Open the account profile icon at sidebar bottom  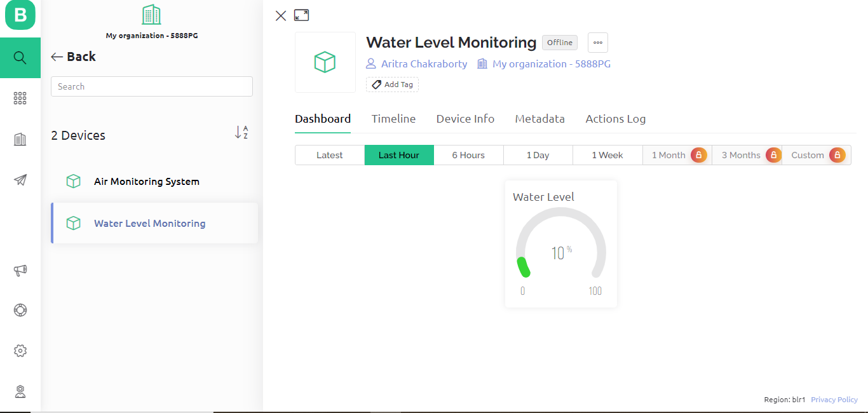[x=20, y=391]
